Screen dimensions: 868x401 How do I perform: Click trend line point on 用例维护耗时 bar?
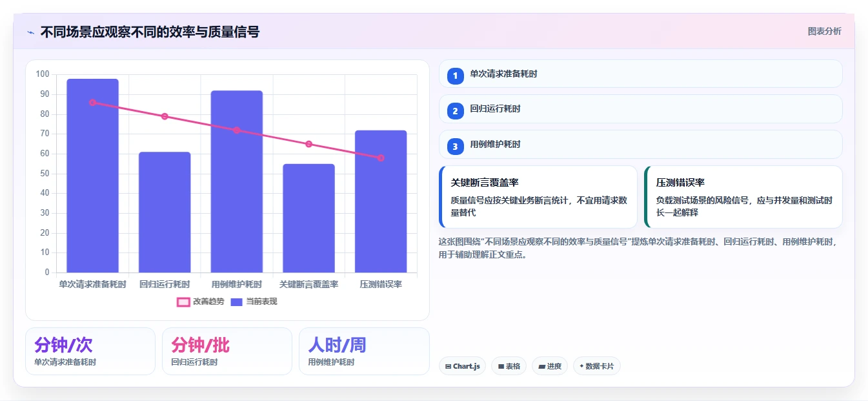[237, 130]
